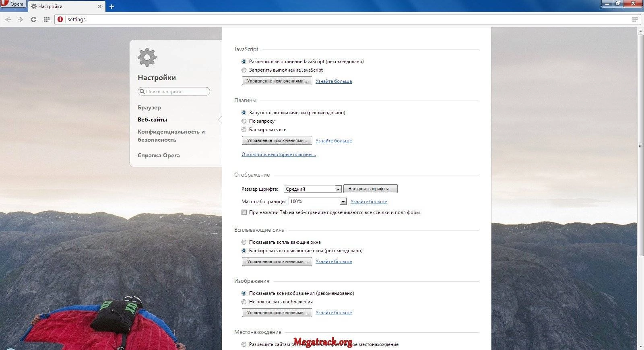Click the Opera badge in address bar
This screenshot has width=644, height=350.
[60, 19]
